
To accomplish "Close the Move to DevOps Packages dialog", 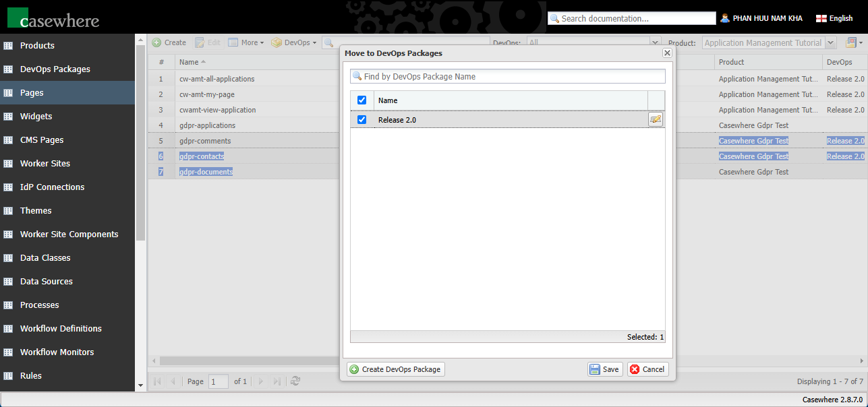I will click(x=667, y=53).
